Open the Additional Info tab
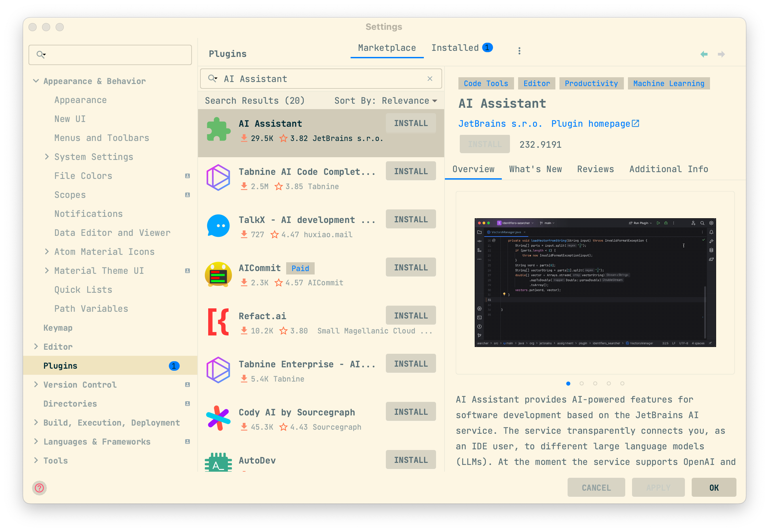Viewport: 769px width, 532px height. (x=669, y=169)
